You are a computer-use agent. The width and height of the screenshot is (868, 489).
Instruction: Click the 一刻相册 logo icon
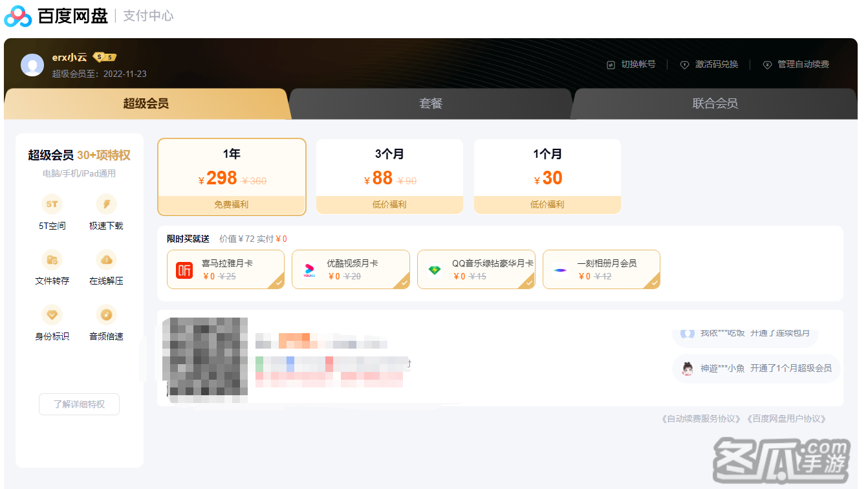point(560,270)
